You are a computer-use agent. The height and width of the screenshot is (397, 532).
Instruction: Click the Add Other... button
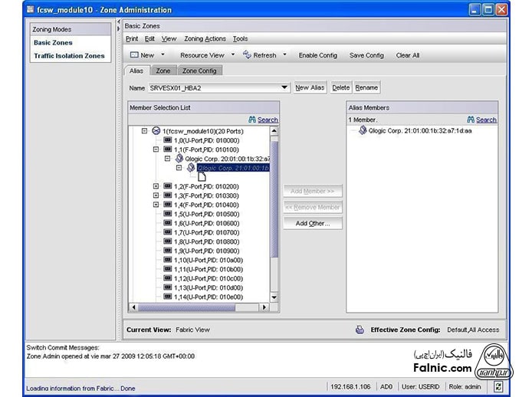click(x=312, y=223)
